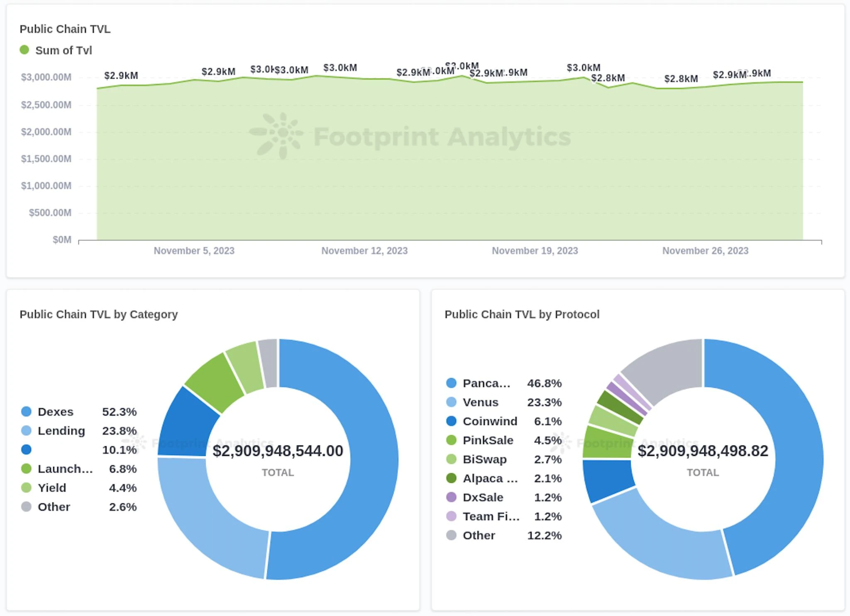Click the November 12, 2023 axis label
Image resolution: width=850 pixels, height=616 pixels.
(364, 251)
